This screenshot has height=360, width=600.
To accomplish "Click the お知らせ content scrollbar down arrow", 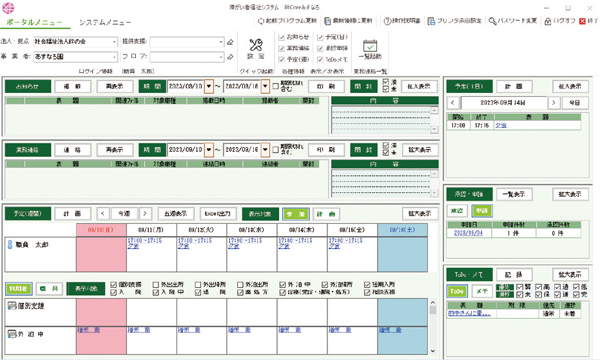I will coord(434,130).
